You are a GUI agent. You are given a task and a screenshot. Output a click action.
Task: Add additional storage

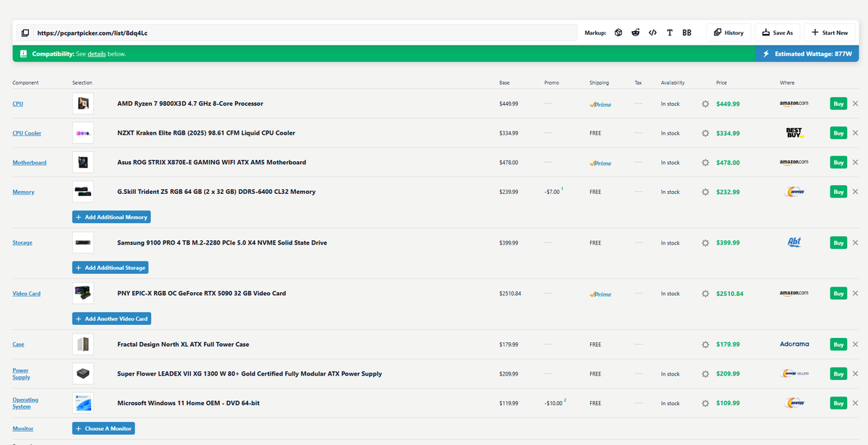tap(110, 268)
